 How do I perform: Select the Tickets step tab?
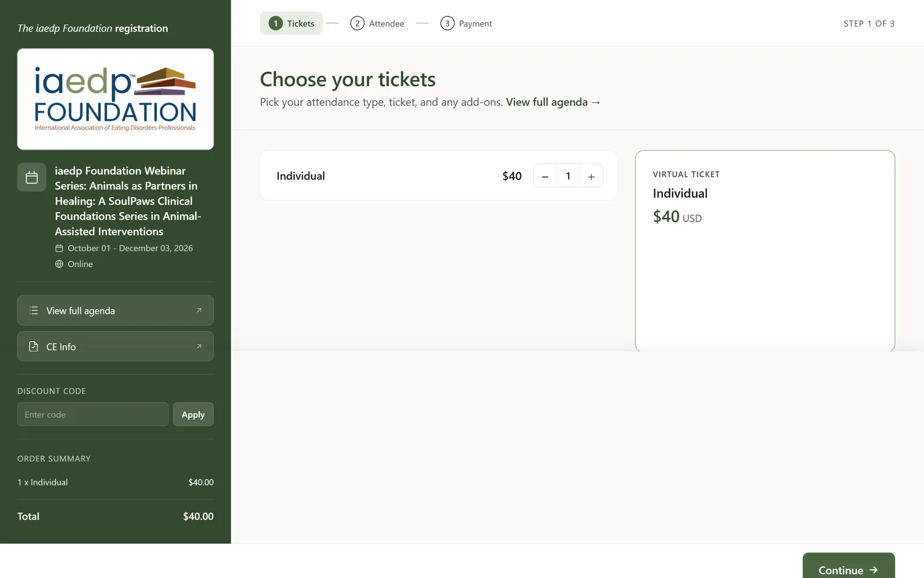(291, 24)
